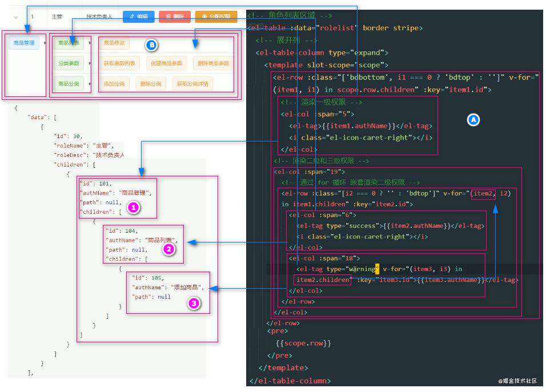The width and height of the screenshot is (546, 392).
Task: Click code line el-tag type="warning" v-for
Action: click(379, 269)
